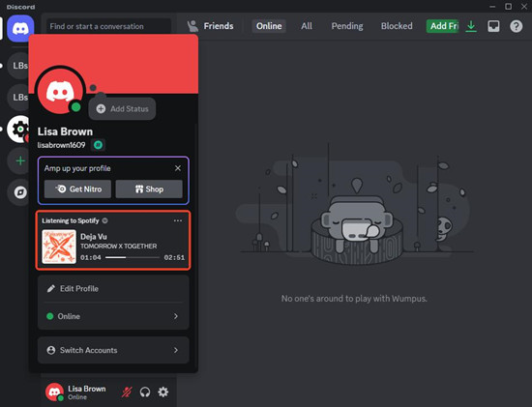Click the profile avatar in the popup

[60, 91]
